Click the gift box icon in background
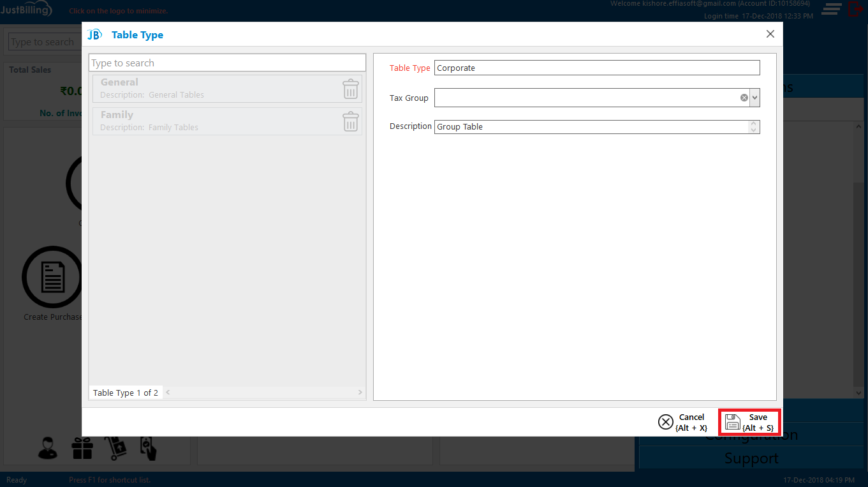Image resolution: width=868 pixels, height=487 pixels. (82, 448)
